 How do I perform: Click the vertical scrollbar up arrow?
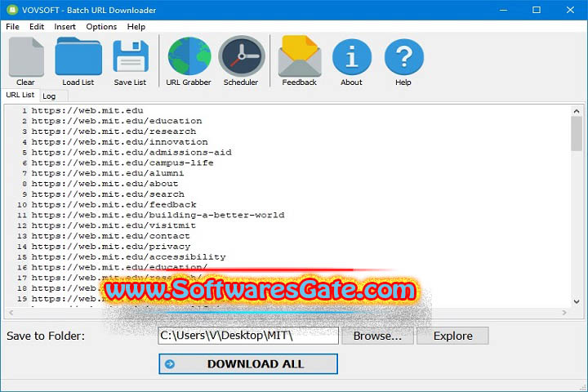click(x=577, y=111)
